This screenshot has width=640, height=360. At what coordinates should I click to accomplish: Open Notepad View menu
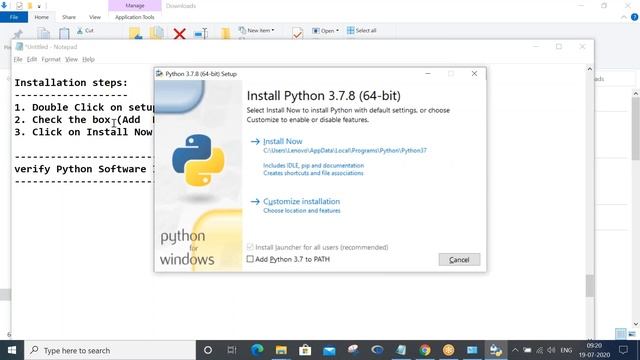(71, 59)
